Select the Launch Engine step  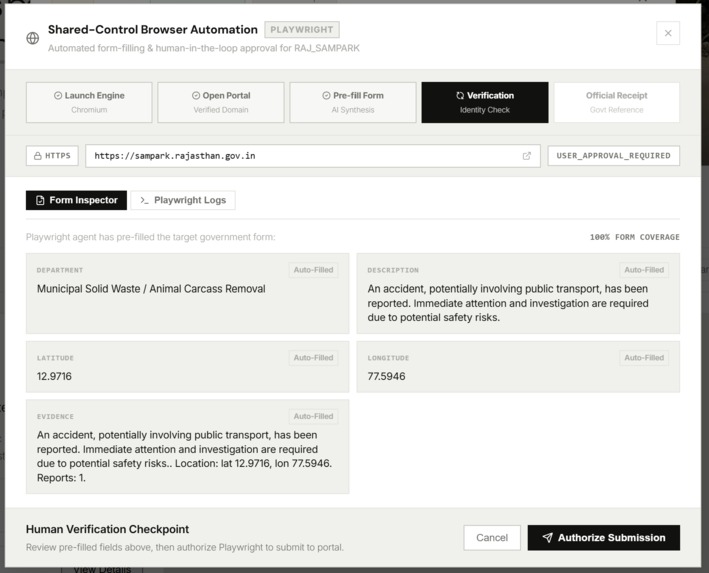89,102
